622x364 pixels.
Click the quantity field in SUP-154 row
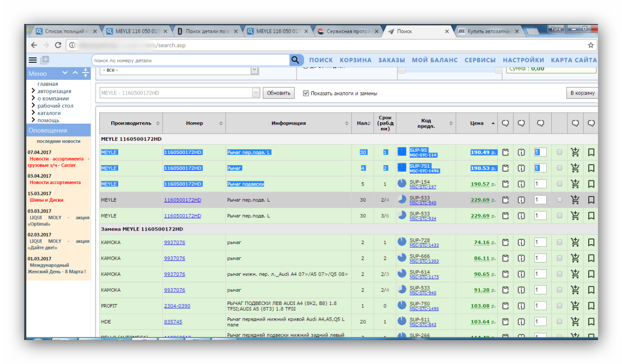540,184
